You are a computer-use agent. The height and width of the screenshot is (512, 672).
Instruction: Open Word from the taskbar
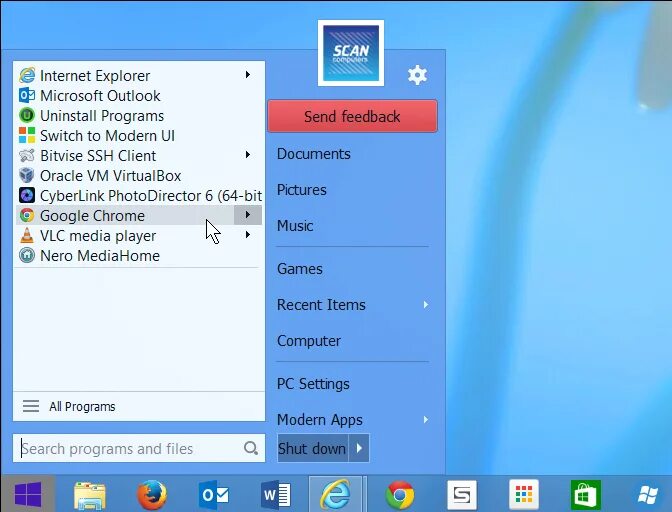(x=276, y=495)
